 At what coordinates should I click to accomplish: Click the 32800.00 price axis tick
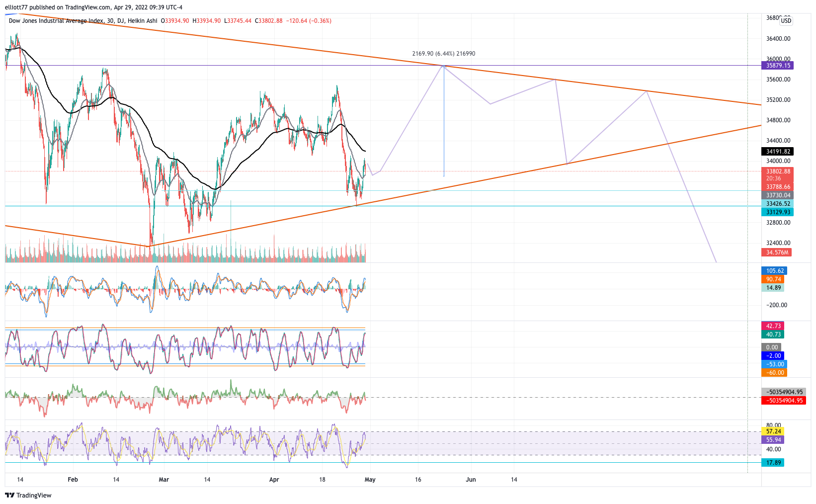point(778,223)
